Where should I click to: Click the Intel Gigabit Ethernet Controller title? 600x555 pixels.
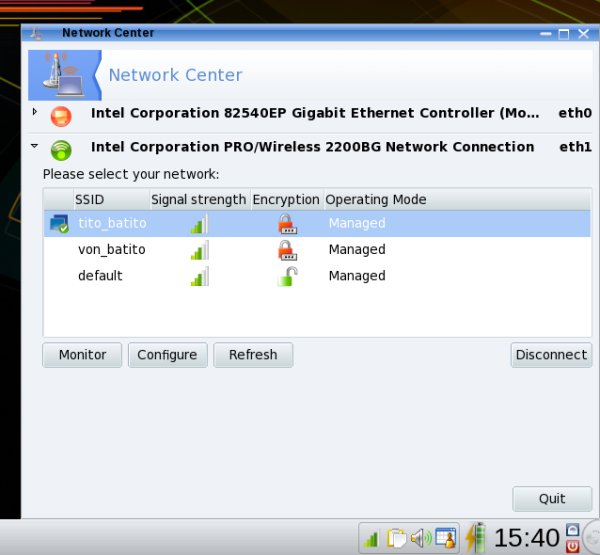[315, 113]
